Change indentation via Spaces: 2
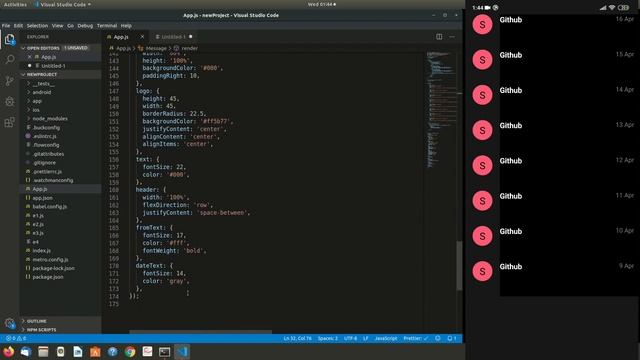This screenshot has width=640, height=360. (x=327, y=338)
